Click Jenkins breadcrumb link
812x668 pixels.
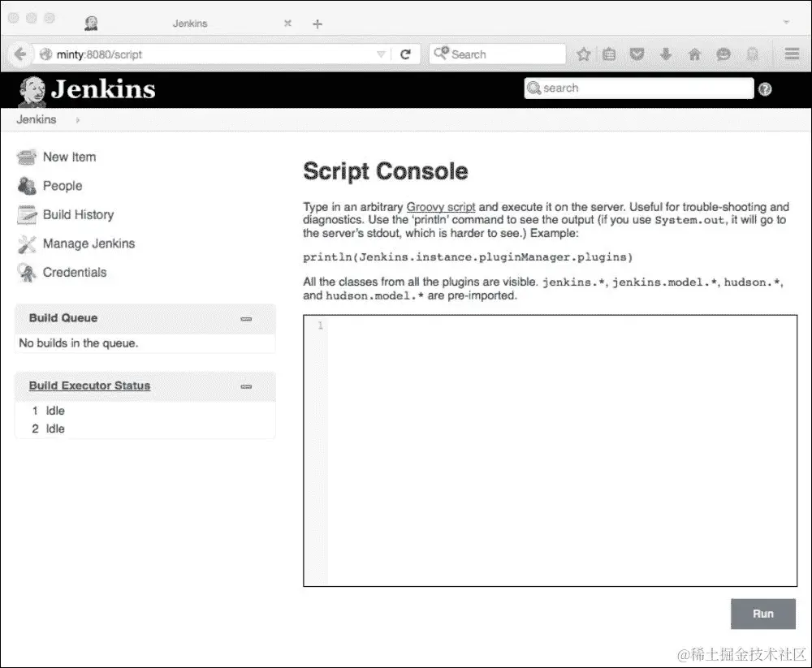[x=37, y=119]
